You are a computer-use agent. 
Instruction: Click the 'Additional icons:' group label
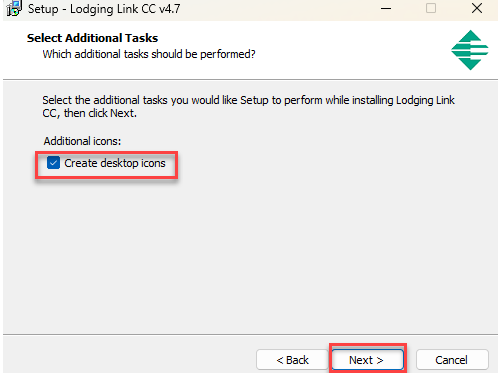[x=82, y=141]
